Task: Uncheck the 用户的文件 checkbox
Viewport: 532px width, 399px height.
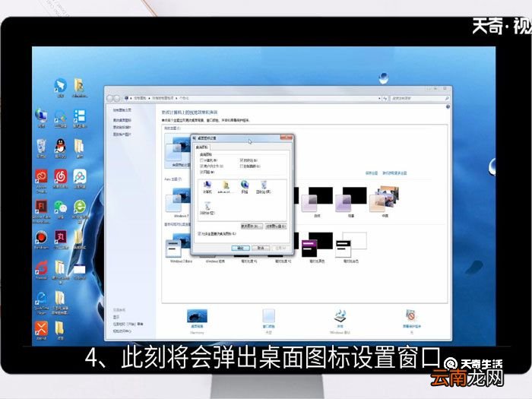Action: [x=202, y=166]
